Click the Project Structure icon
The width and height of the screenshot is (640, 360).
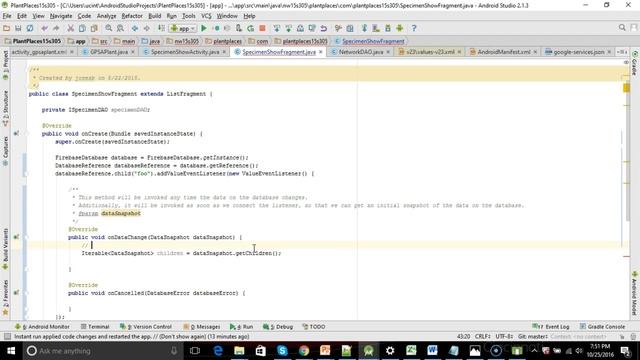coord(350,28)
